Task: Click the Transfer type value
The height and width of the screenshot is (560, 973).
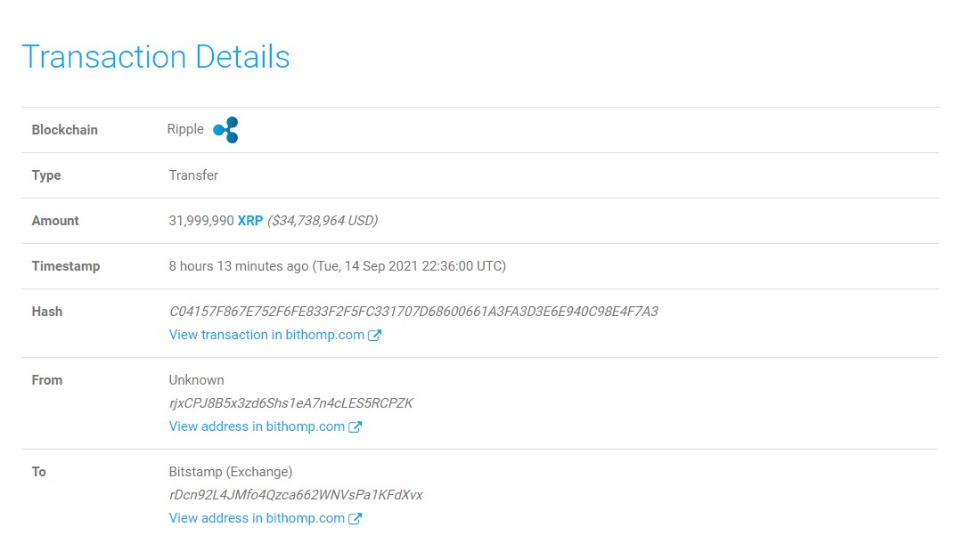Action: (193, 175)
